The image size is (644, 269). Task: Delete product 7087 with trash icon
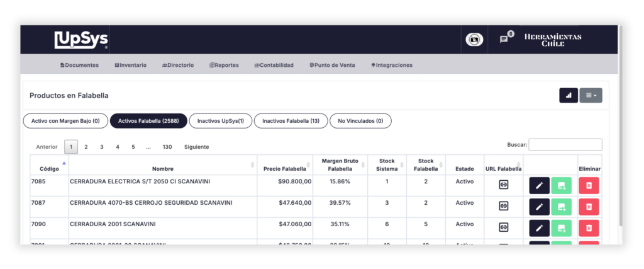tap(589, 207)
